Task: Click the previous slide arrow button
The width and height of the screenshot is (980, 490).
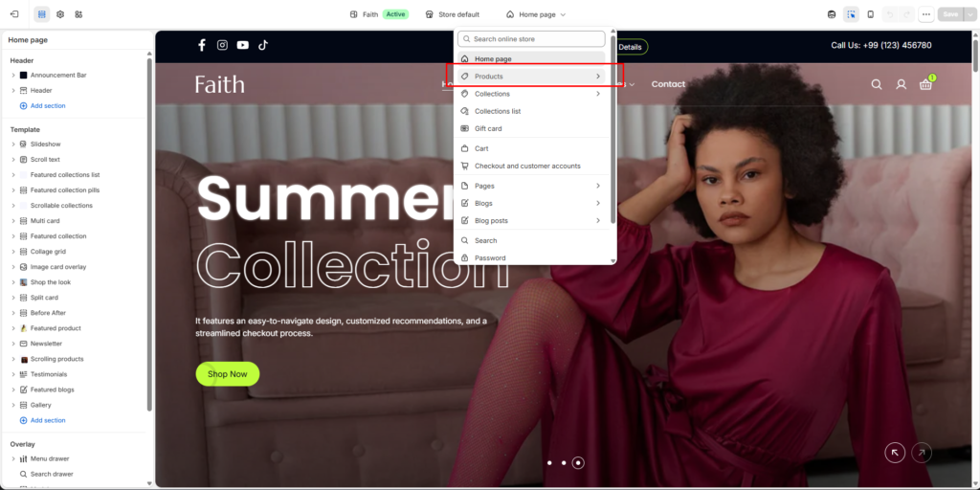Action: (895, 453)
